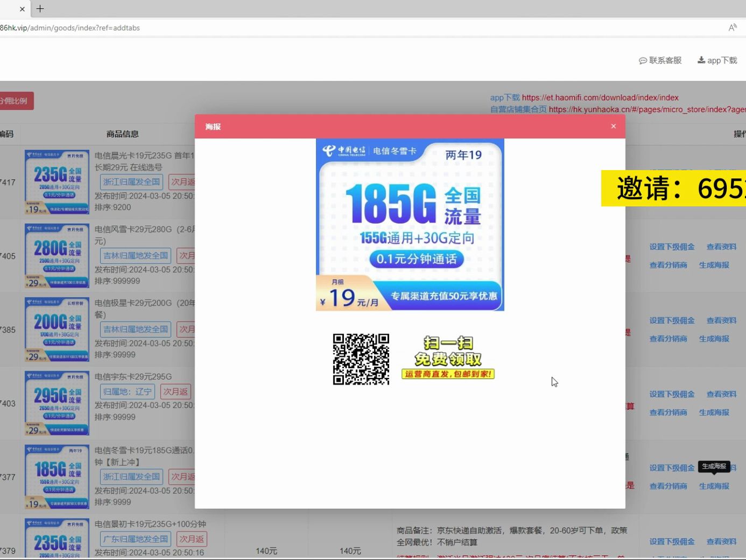Click 查看资料 for 电信极星卡 row

[721, 320]
